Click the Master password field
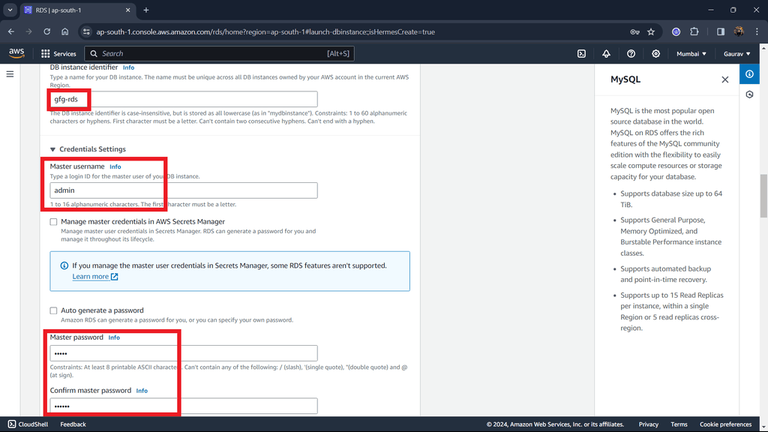768x432 pixels. point(183,353)
